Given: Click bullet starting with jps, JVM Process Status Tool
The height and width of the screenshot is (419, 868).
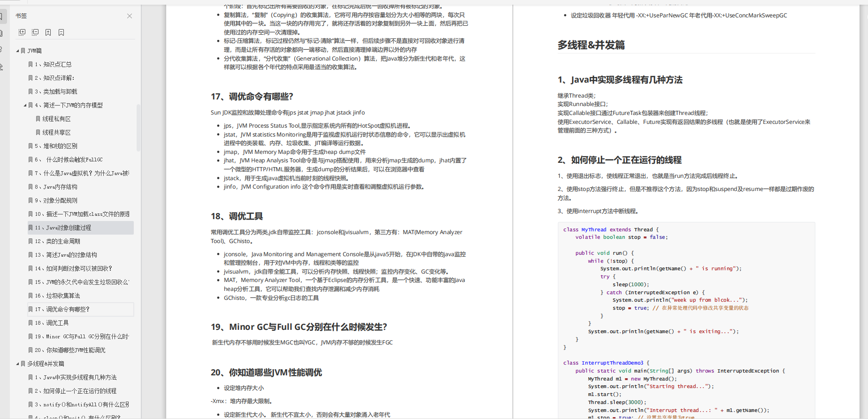Looking at the screenshot, I should click(317, 126).
